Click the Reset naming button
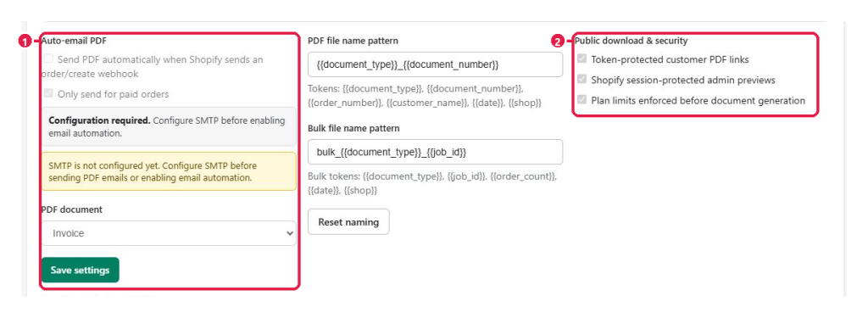The height and width of the screenshot is (318, 868). tap(348, 221)
